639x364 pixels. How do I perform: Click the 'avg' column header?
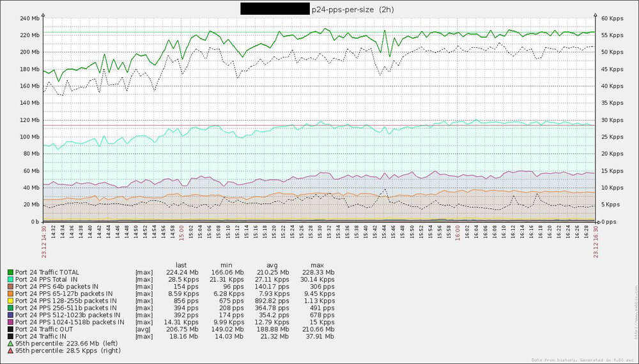pos(272,265)
